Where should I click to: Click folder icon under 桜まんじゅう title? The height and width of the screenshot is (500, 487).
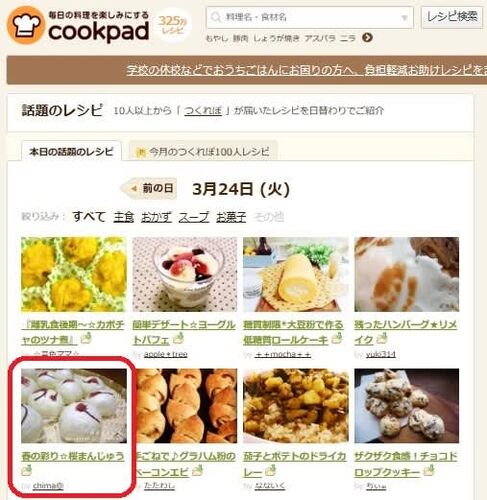[26, 470]
